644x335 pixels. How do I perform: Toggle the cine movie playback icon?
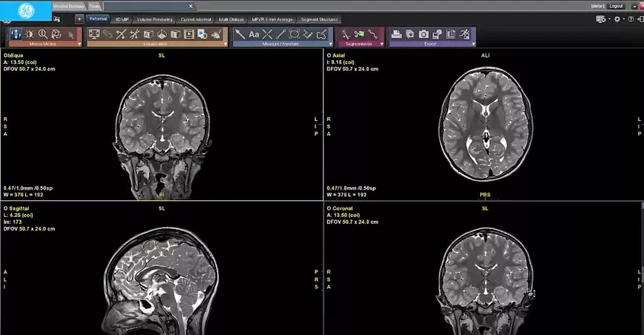coord(189,34)
